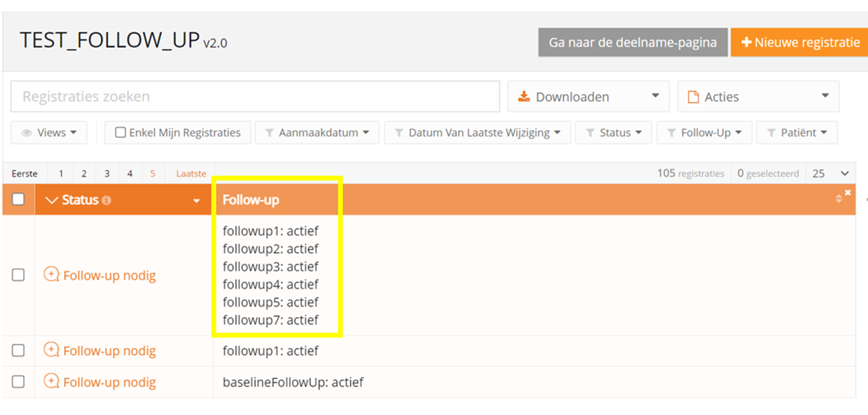This screenshot has width=868, height=415.
Task: Click Ga naar de deelname-pagina button
Action: click(632, 42)
